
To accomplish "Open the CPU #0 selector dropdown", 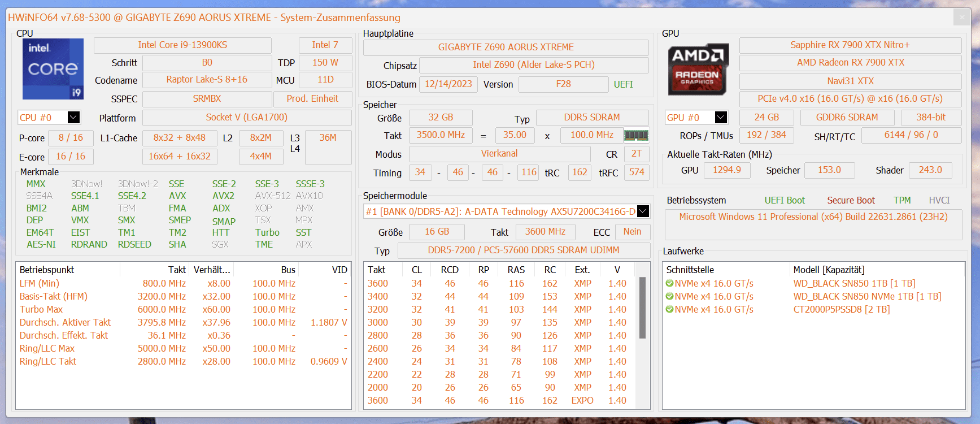I will point(73,118).
